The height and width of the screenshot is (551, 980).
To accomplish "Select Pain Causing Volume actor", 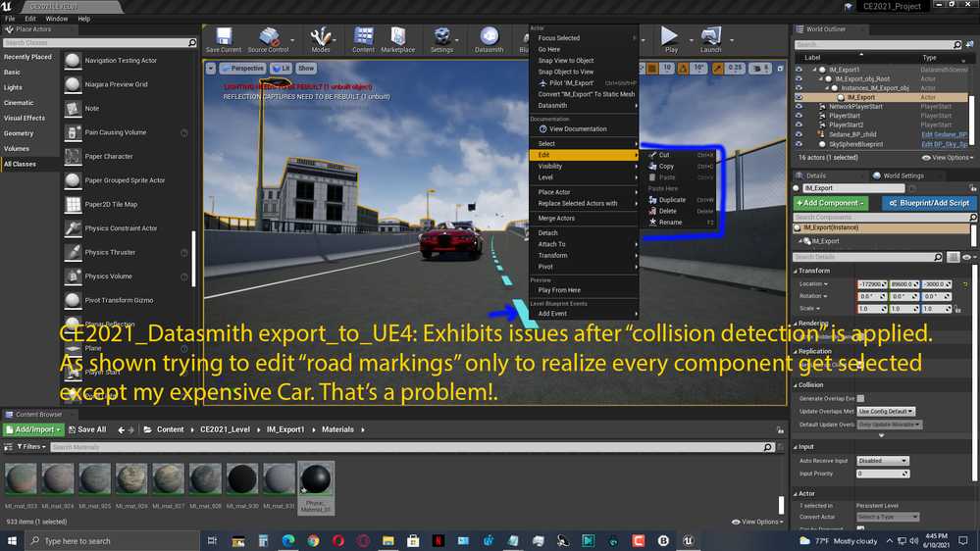I will pyautogui.click(x=116, y=132).
